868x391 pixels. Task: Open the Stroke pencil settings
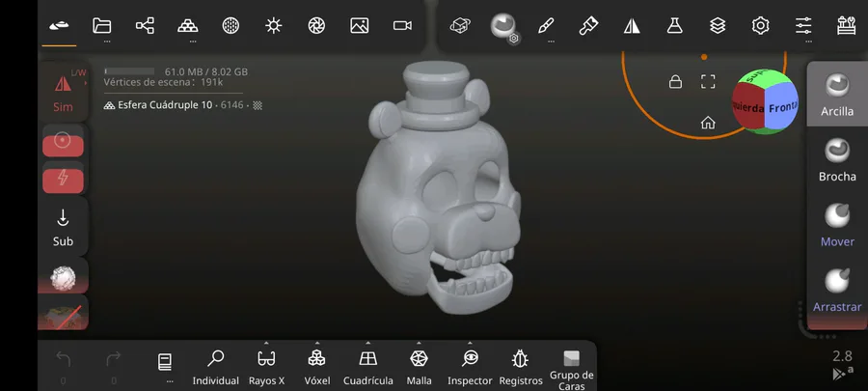tap(546, 25)
